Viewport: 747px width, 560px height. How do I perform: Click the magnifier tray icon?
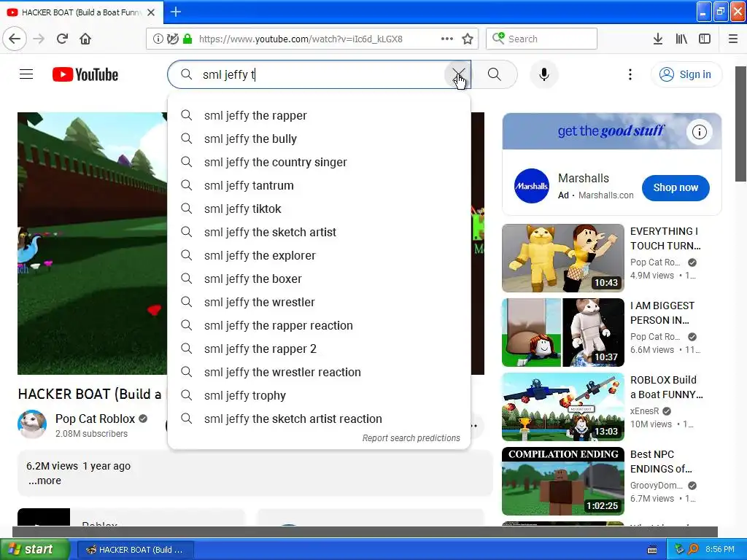coord(694,550)
